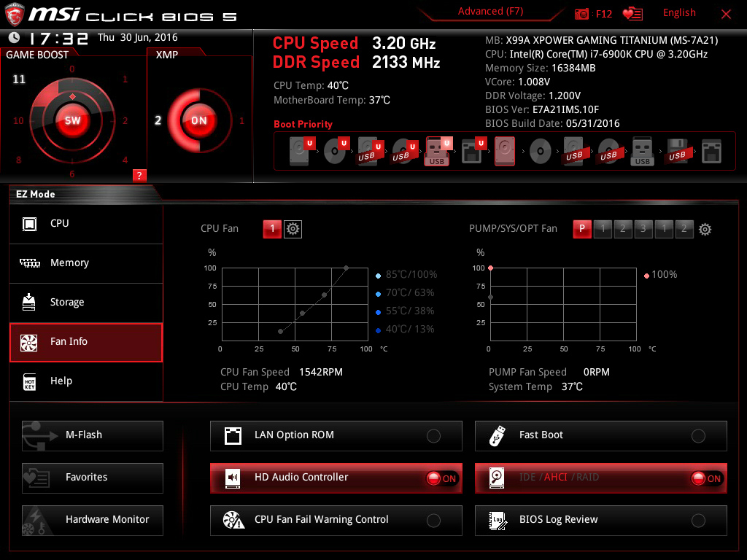Click the "0RPM" PUMP fan speed value
The height and width of the screenshot is (560, 747).
click(597, 372)
